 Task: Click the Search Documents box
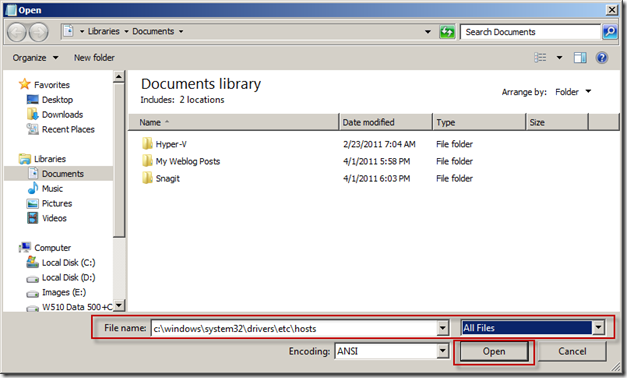tap(530, 32)
